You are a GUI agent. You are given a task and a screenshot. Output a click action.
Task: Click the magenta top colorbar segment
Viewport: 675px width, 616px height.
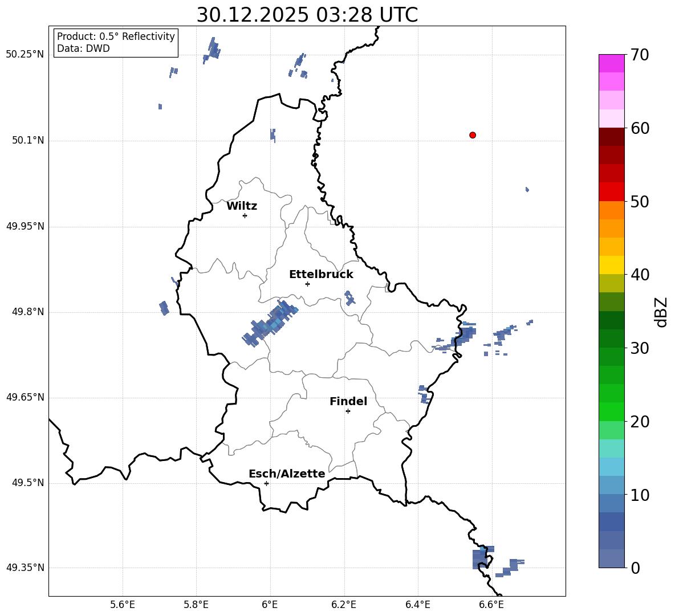[x=612, y=63]
